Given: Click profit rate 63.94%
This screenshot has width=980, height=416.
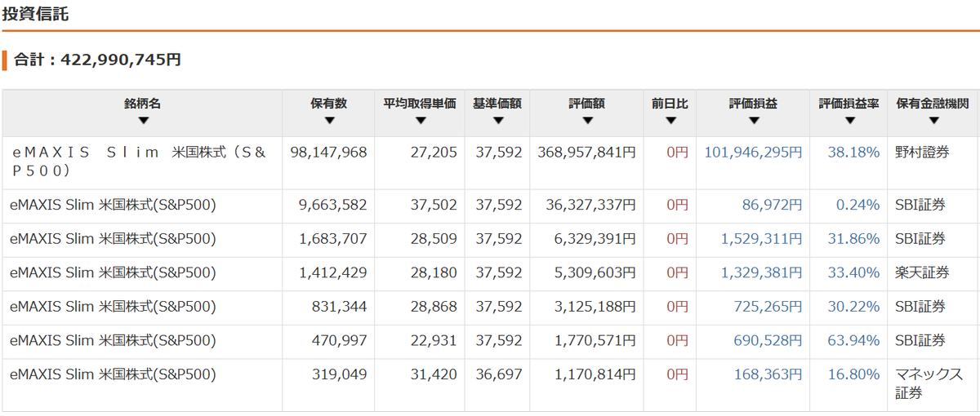Looking at the screenshot, I should [x=853, y=340].
